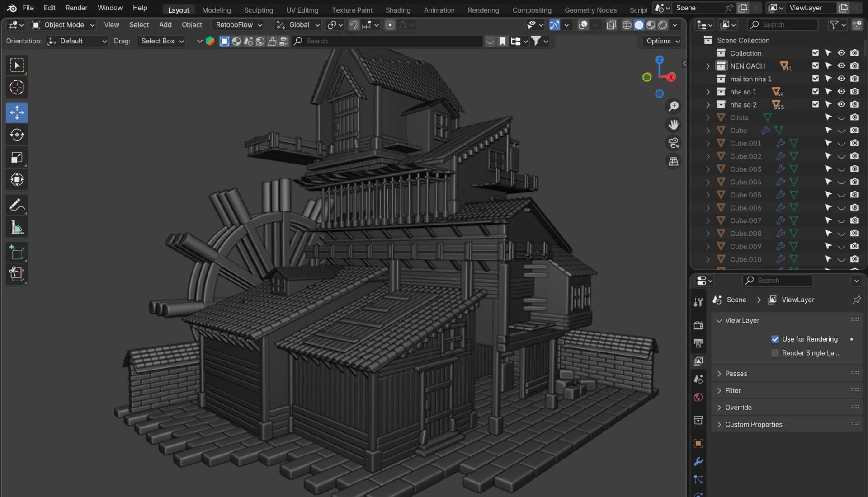
Task: Switch to the UV Editing workspace tab
Action: click(302, 9)
